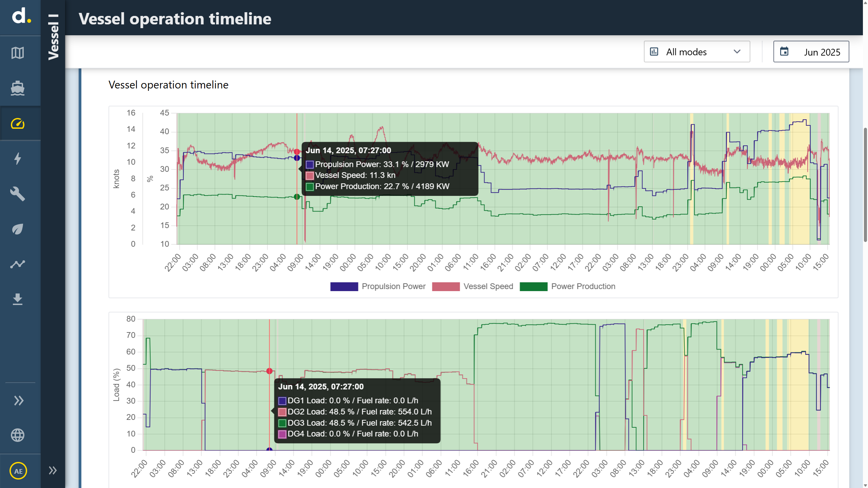Image resolution: width=868 pixels, height=488 pixels.
Task: Click the Vessel operation timeline card heading
Action: click(169, 85)
